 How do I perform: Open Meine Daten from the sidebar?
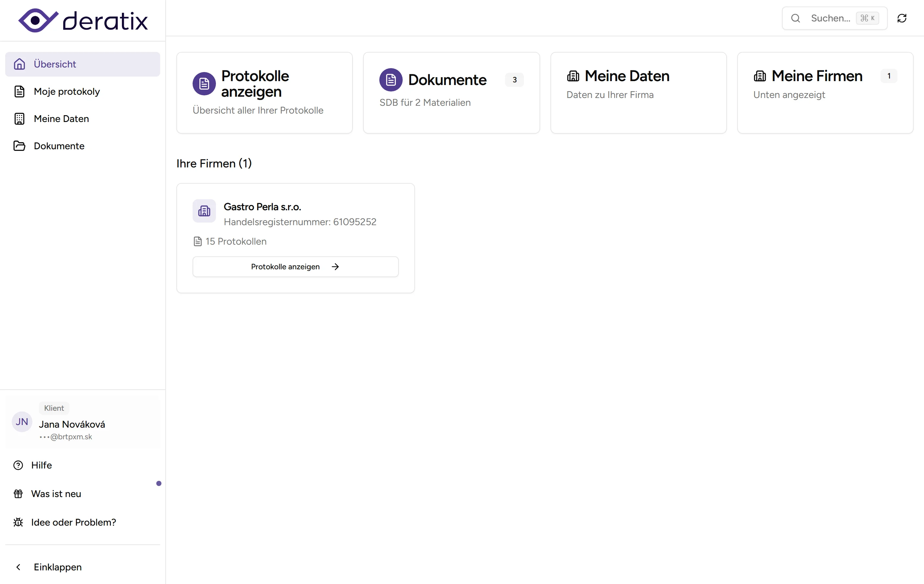pos(61,119)
